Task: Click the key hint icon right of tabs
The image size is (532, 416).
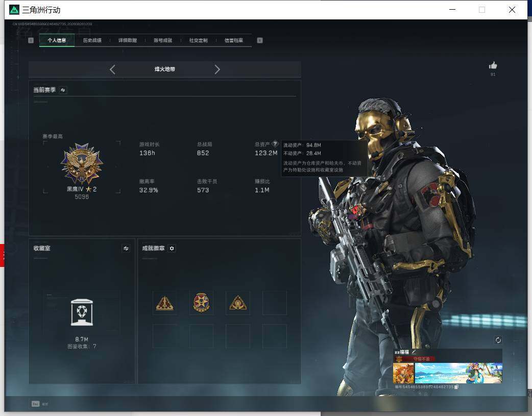Action: pyautogui.click(x=260, y=40)
